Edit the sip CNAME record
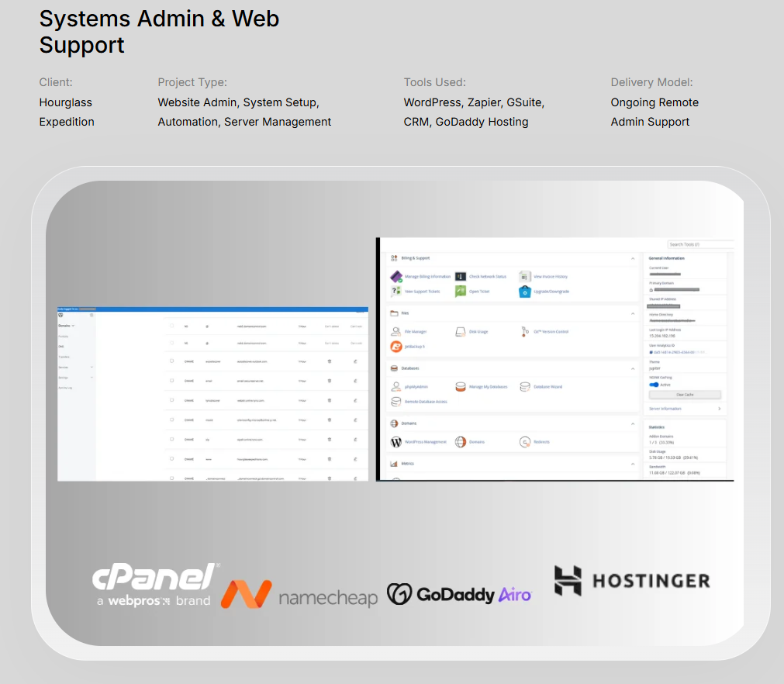This screenshot has height=684, width=784. coord(355,440)
